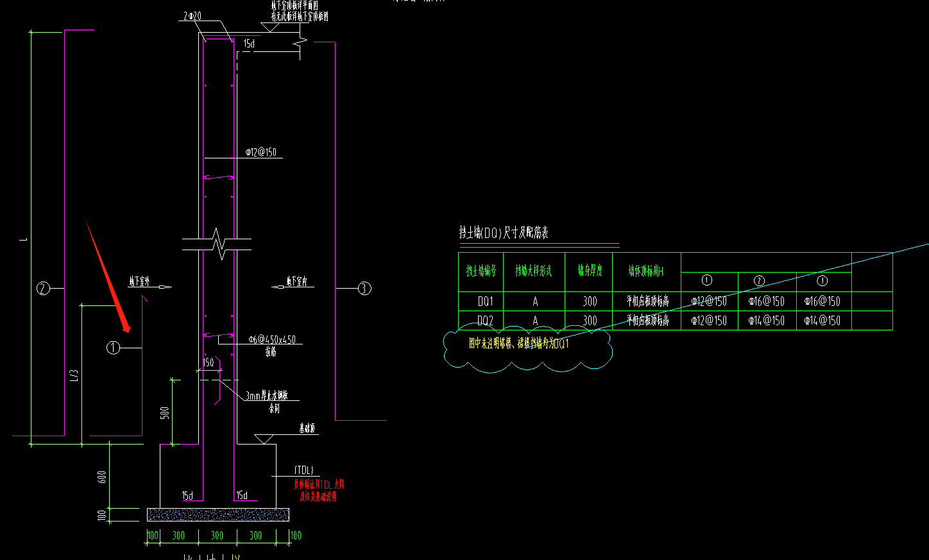Image resolution: width=929 pixels, height=560 pixels.
Task: Click the 3mm厚止水钢板 annotation
Action: pos(267,396)
